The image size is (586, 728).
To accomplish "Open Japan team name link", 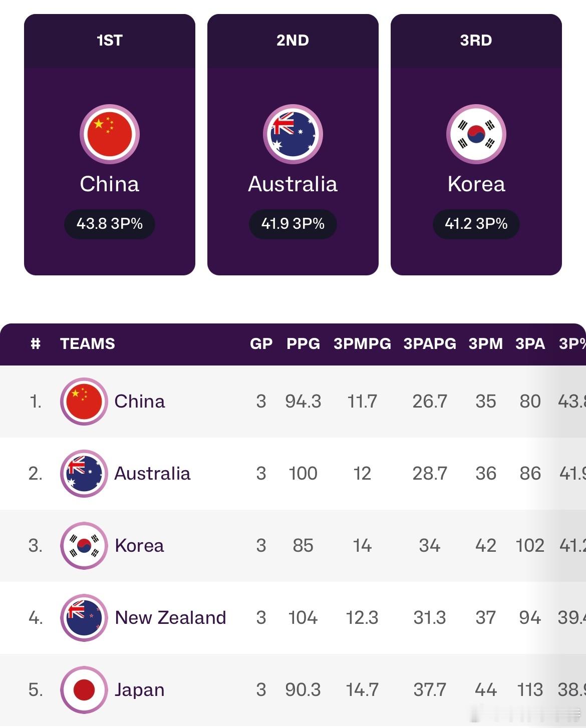I will coord(139,690).
